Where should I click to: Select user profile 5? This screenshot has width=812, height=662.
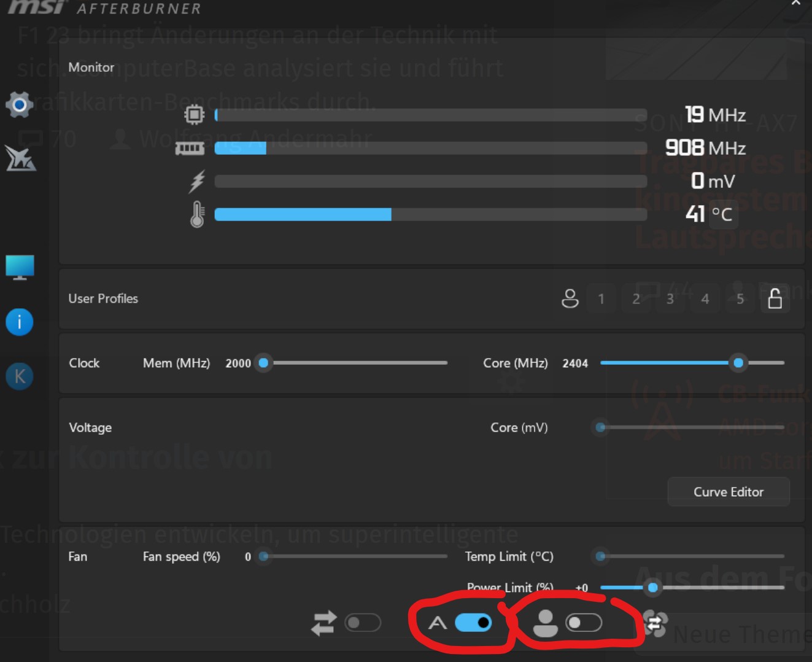pos(740,298)
